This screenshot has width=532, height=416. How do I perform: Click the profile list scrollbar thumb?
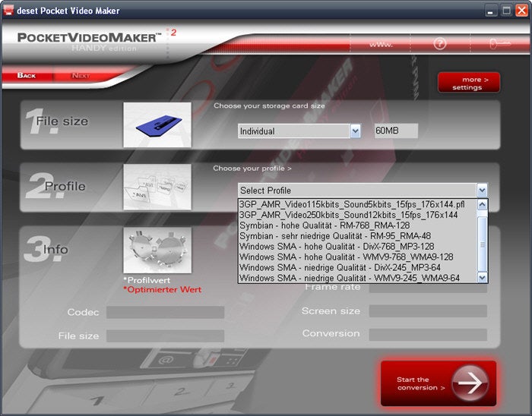pos(482,244)
